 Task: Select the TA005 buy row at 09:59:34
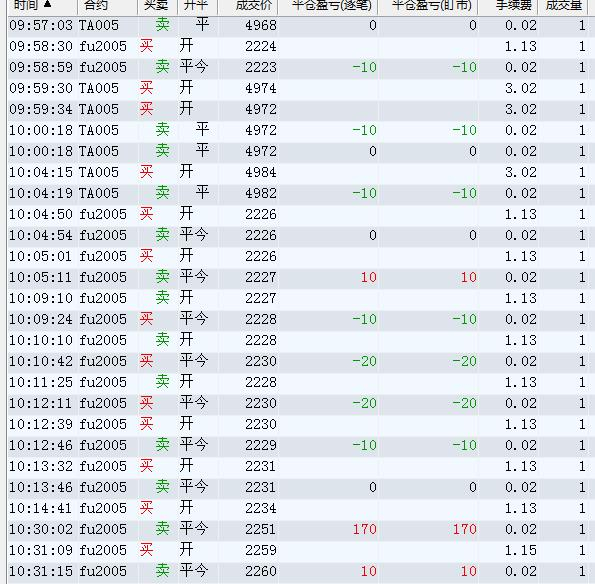point(298,109)
